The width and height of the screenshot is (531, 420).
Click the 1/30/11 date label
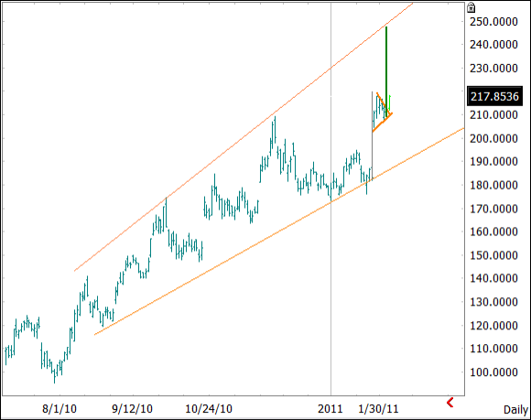378,409
